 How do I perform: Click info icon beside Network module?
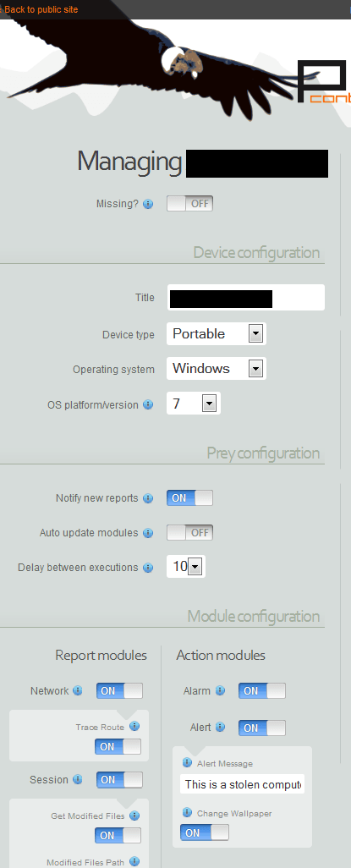(78, 690)
